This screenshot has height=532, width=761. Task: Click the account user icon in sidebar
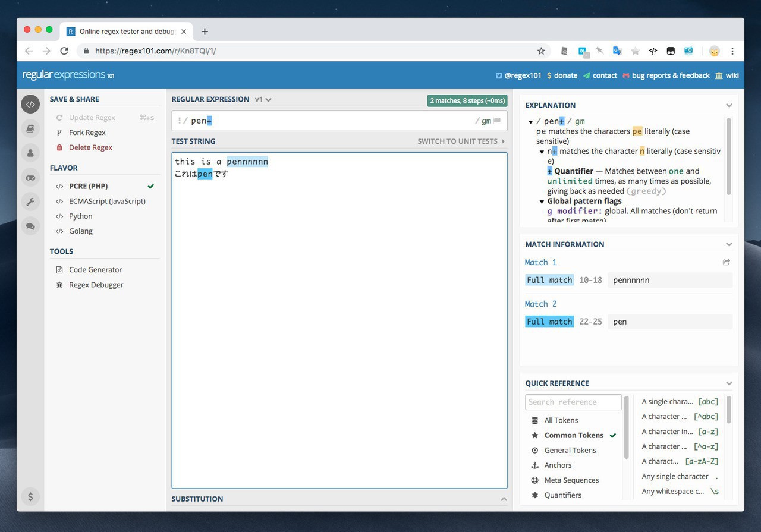click(30, 153)
